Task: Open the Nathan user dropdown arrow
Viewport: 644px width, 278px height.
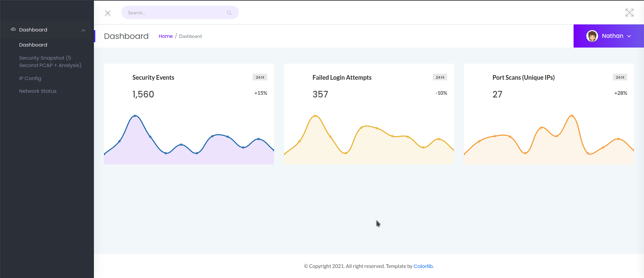Action: tap(629, 36)
